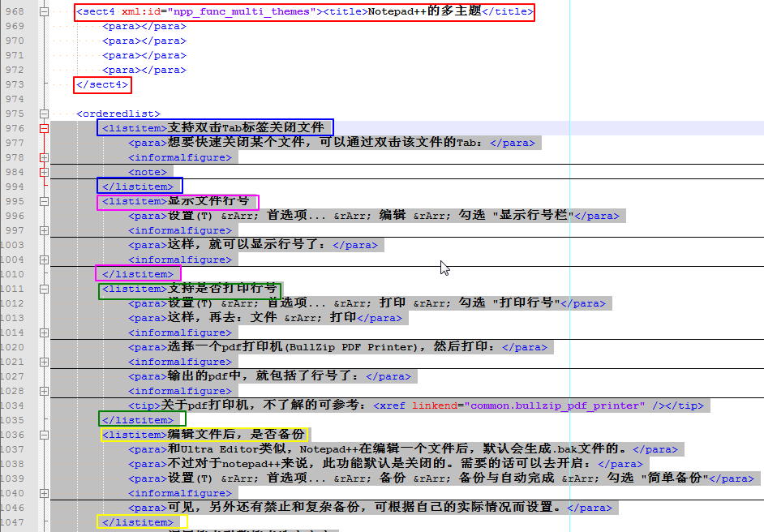Click the closing sect4 tag in red box
Screen dimensions: 764x532
[x=101, y=85]
